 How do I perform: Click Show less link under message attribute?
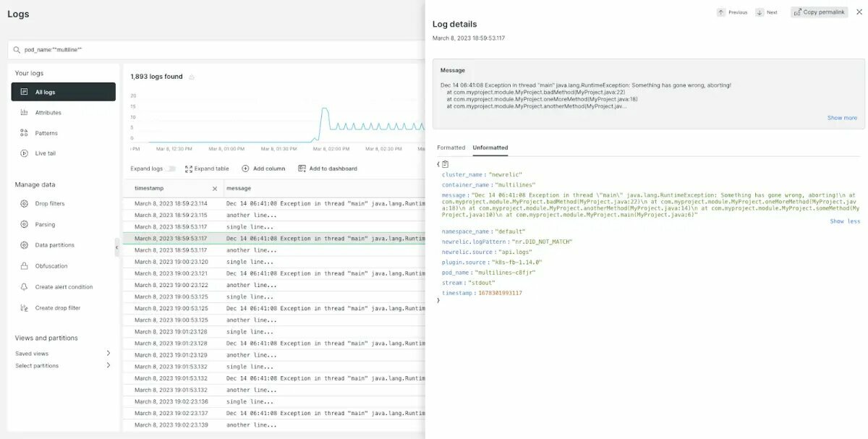coord(845,221)
